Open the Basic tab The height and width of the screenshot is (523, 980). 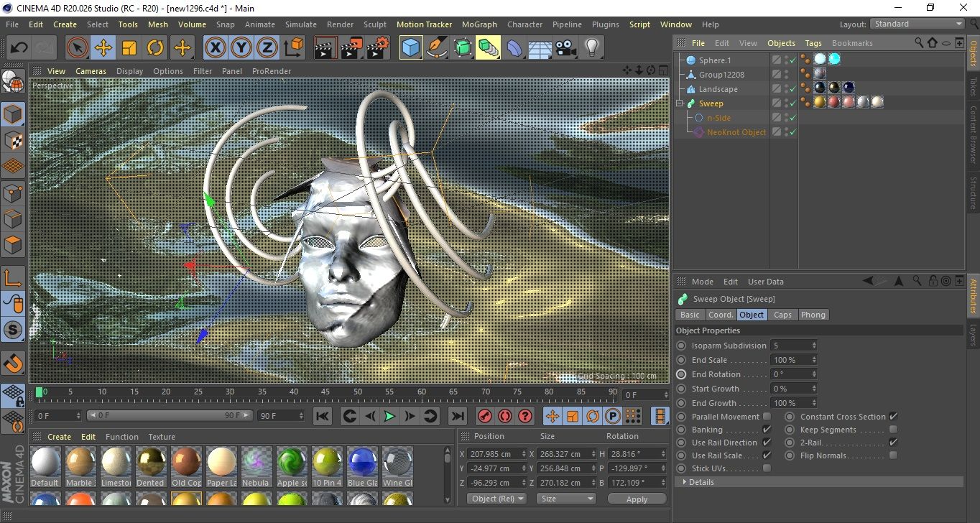tap(690, 315)
